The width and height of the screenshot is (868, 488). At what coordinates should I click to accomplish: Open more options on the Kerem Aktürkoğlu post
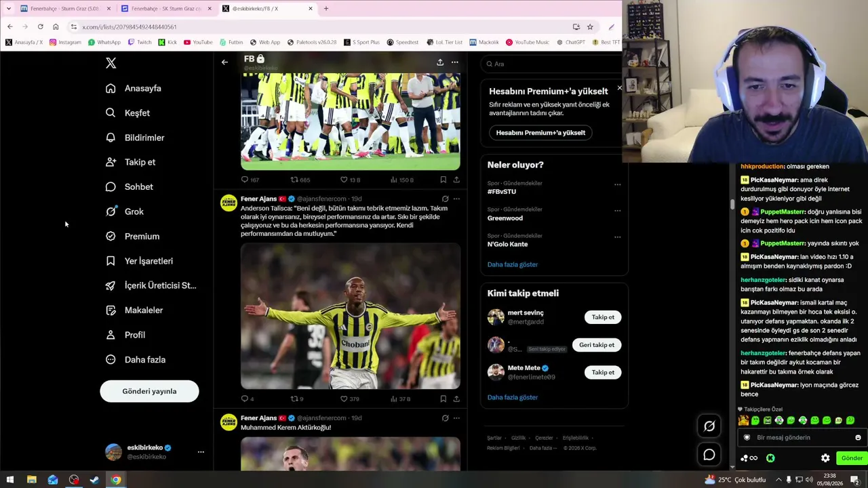(456, 418)
